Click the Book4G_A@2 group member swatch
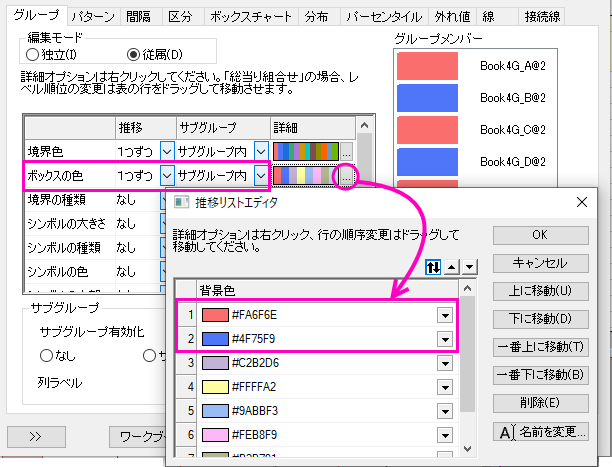This screenshot has width=612, height=467. pos(427,66)
